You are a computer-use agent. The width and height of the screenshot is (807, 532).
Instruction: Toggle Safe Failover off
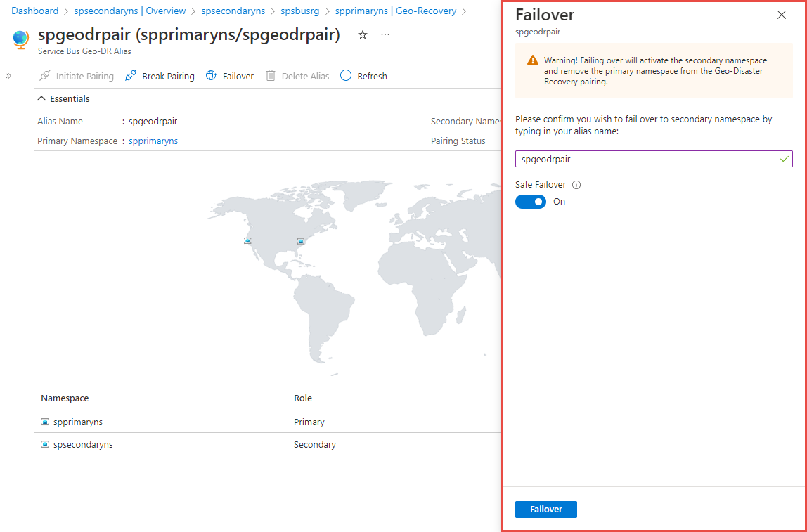[x=531, y=201]
